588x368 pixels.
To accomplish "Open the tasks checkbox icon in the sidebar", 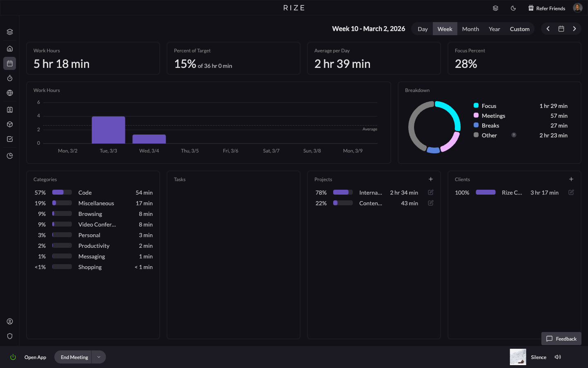I will click(9, 139).
